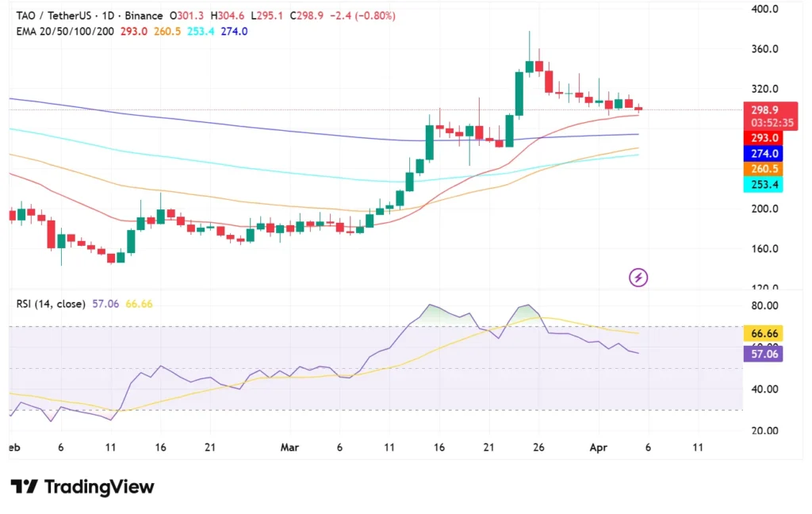The image size is (812, 514).
Task: Click the Mar label on the time axis
Action: coord(289,447)
